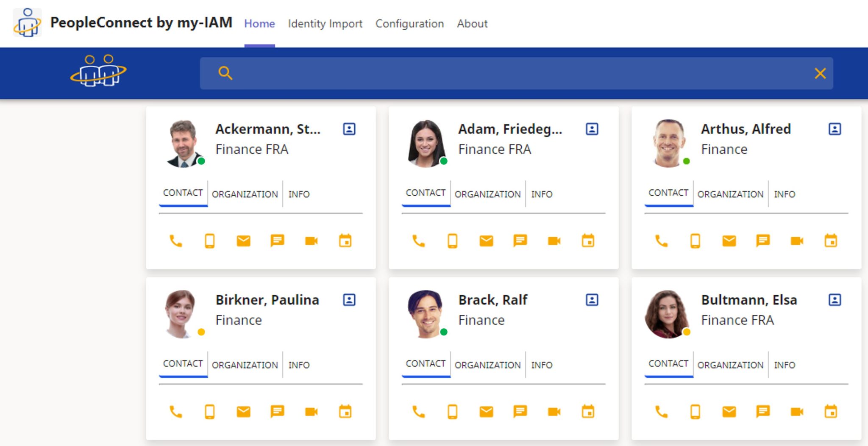
Task: Click the green presence dot on Ackermann's photo
Action: [x=201, y=161]
